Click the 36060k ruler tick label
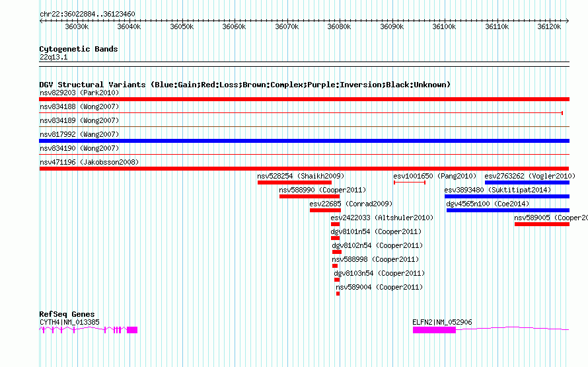The image size is (588, 367). pos(234,26)
